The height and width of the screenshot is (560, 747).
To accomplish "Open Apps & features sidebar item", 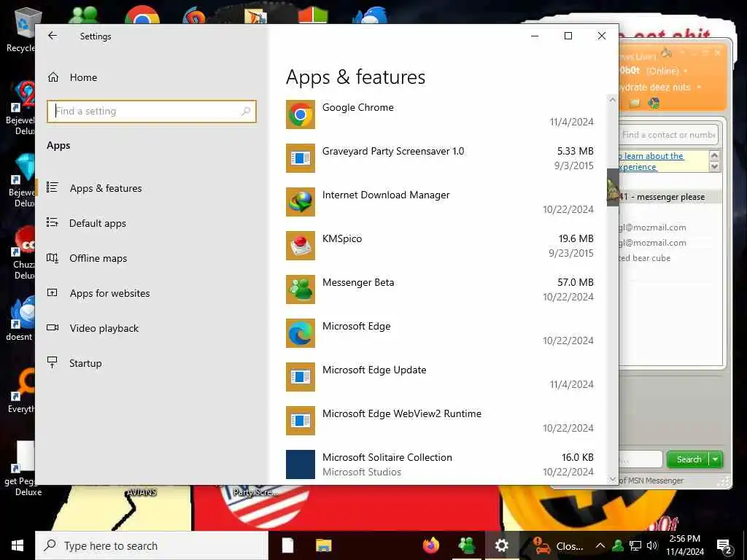I will (x=106, y=188).
